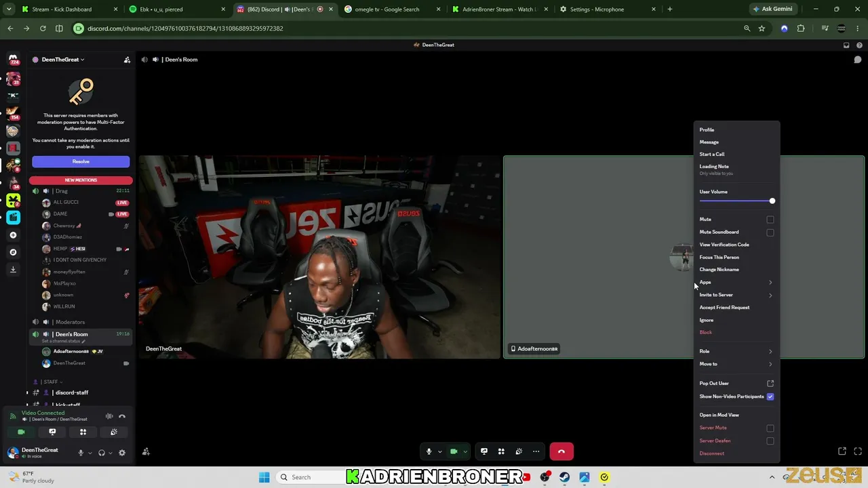Toggle camera in bottom call bar
This screenshot has width=868, height=488.
(454, 451)
